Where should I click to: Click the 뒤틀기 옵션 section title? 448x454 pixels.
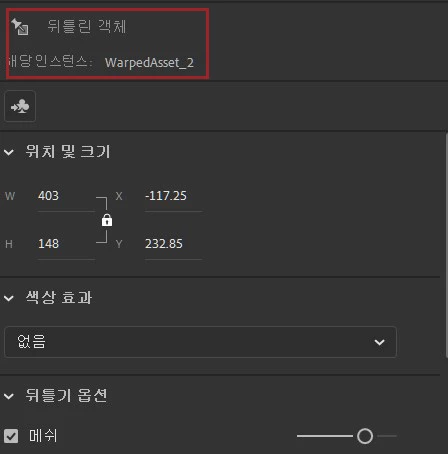point(66,396)
